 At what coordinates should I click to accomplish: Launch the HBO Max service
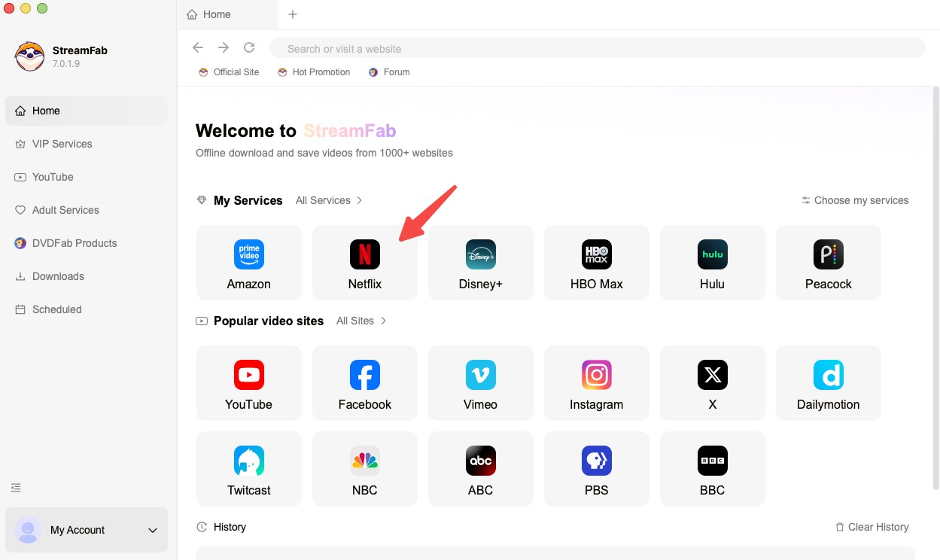click(x=596, y=262)
